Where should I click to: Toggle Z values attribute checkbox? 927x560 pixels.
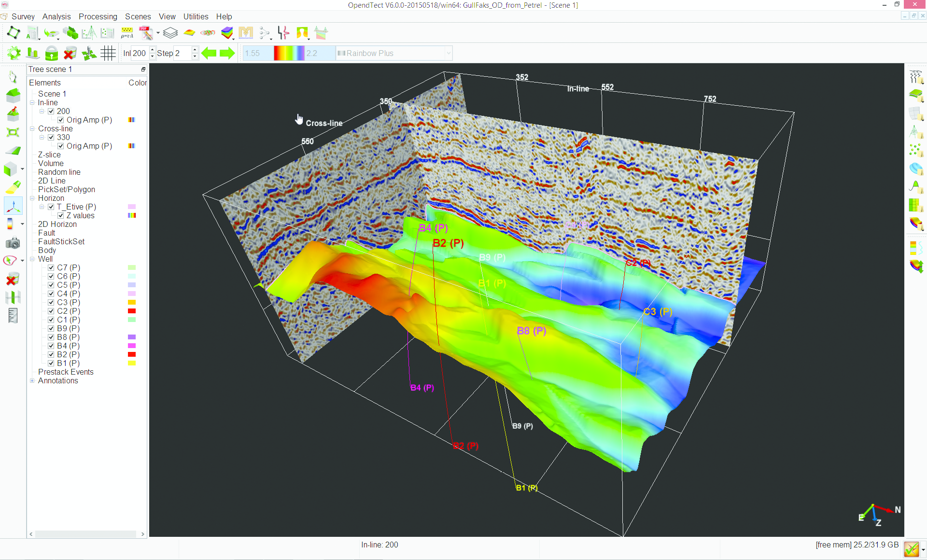(x=61, y=215)
